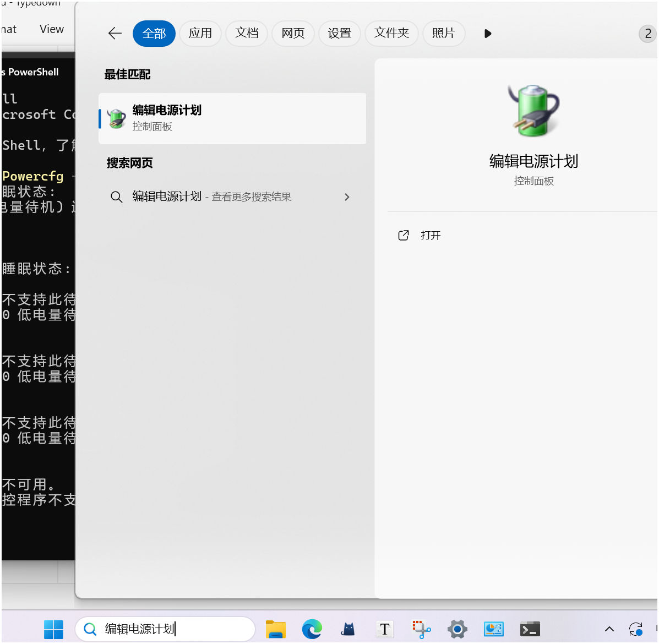The height and width of the screenshot is (644, 659).
Task: Click the preview pane title 编辑电源计划
Action: coord(533,161)
